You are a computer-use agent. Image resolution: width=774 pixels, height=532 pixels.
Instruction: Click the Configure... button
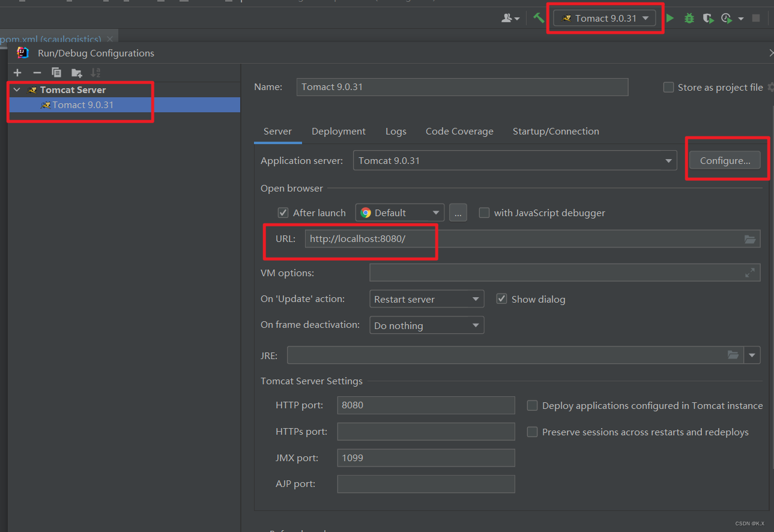pyautogui.click(x=725, y=160)
